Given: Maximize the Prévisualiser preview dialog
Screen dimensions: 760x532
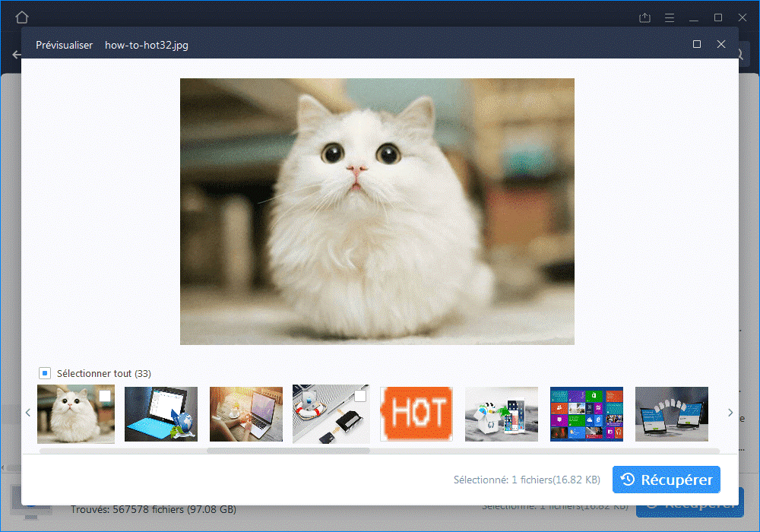Looking at the screenshot, I should pyautogui.click(x=697, y=45).
